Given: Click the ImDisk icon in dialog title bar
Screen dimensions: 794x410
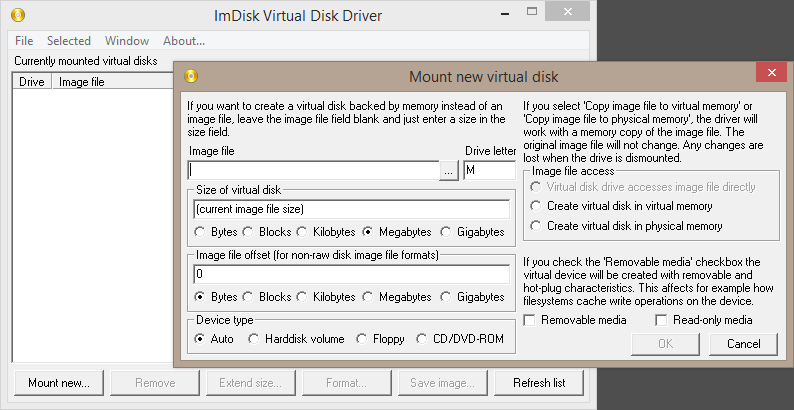Looking at the screenshot, I should (x=192, y=76).
